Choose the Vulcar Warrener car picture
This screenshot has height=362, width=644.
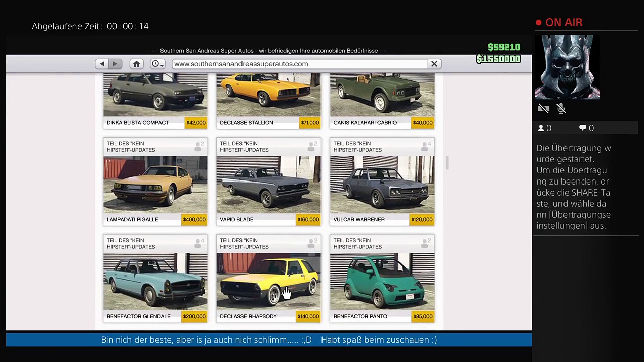382,185
